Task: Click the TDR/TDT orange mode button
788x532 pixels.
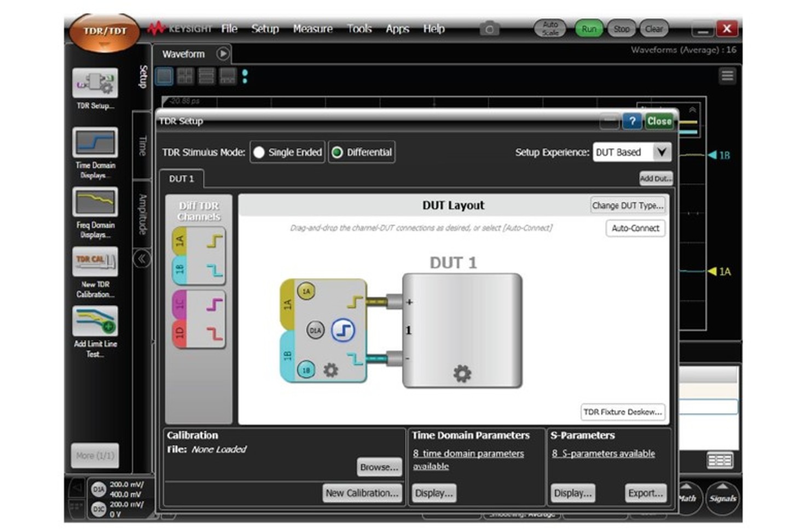Action: [x=104, y=32]
